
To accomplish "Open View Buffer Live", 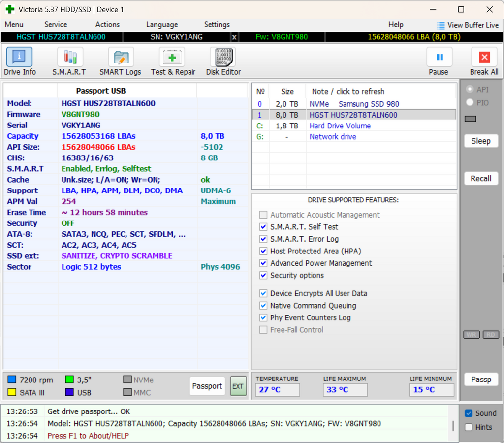I will (x=468, y=25).
